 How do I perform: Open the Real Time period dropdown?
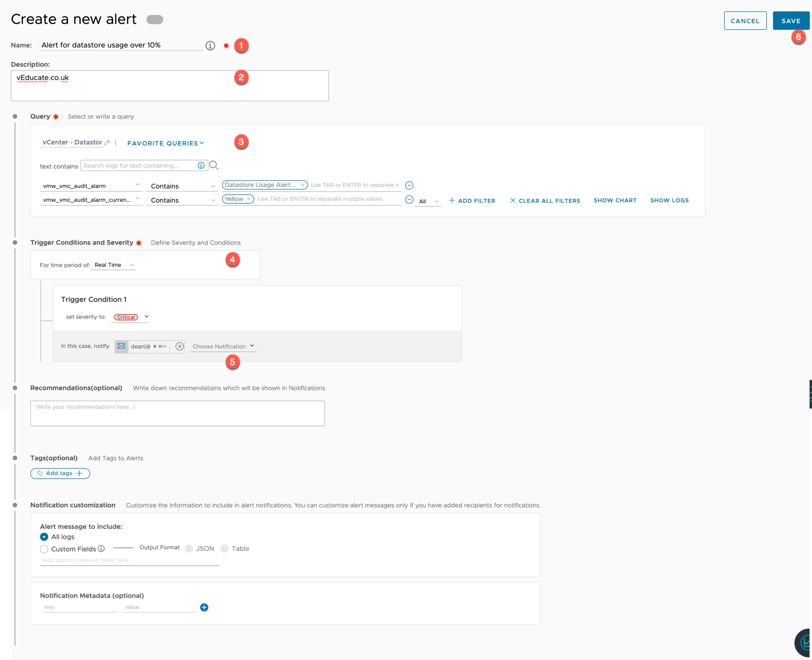click(114, 265)
